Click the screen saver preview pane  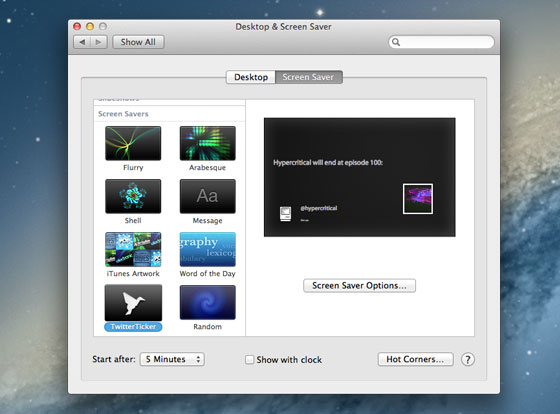pos(360,177)
